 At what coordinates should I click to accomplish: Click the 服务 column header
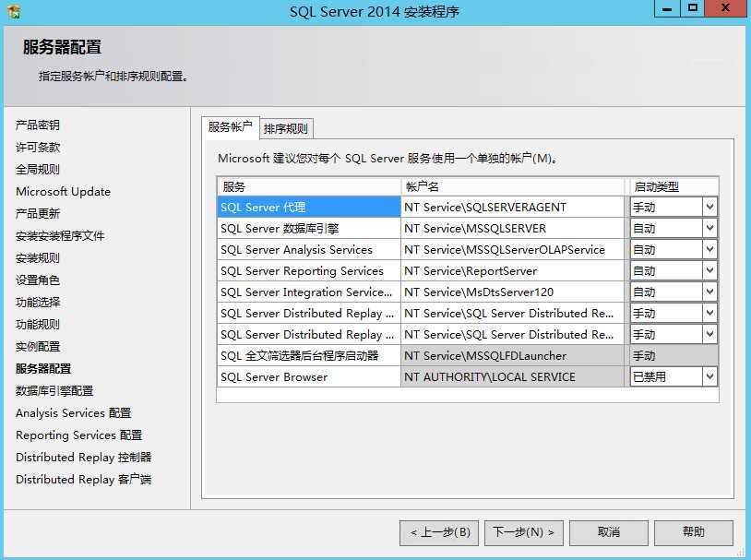click(x=309, y=186)
